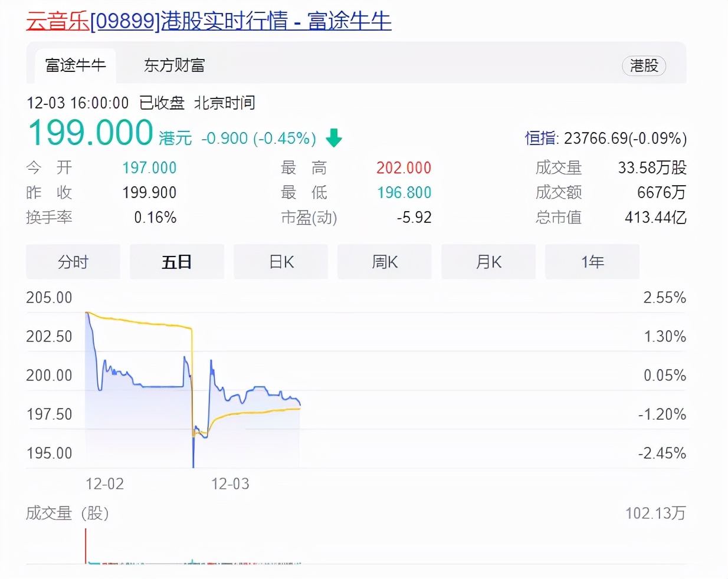The height and width of the screenshot is (579, 728).
Task: Switch chart to 月K monthly view
Action: 488,262
